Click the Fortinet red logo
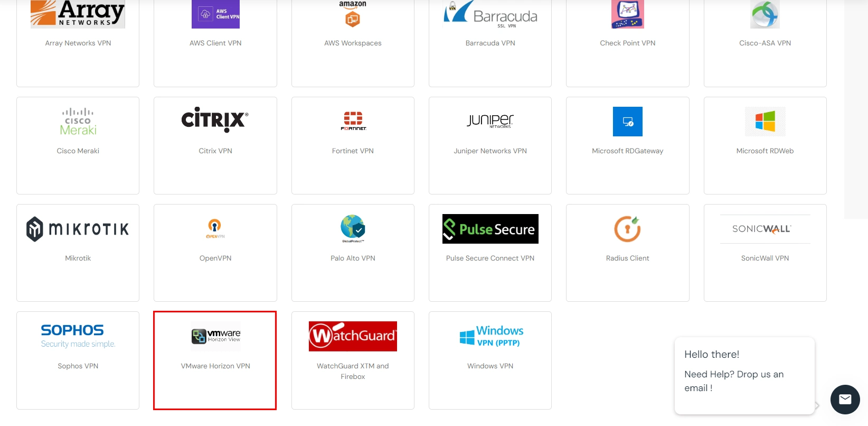The width and height of the screenshot is (868, 426). pos(353,121)
